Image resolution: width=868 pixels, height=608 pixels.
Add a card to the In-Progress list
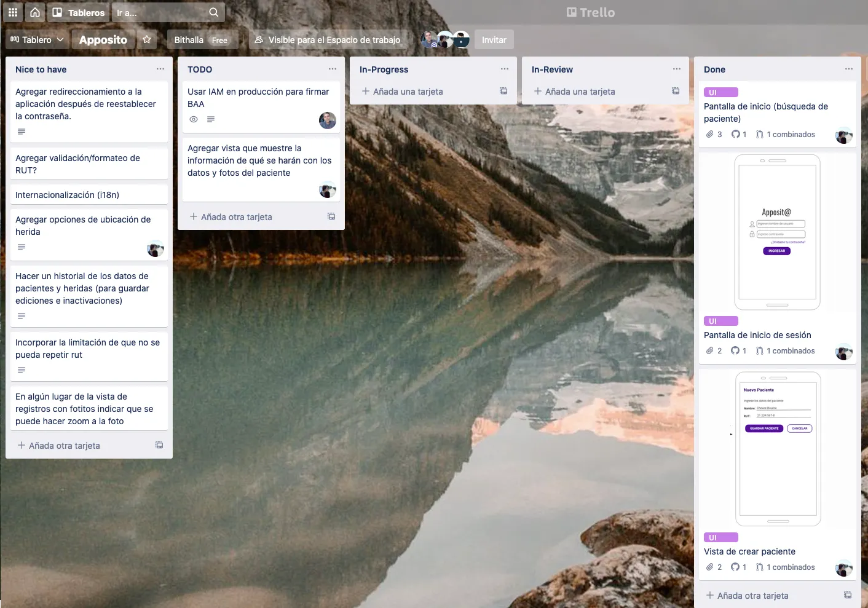pos(403,92)
